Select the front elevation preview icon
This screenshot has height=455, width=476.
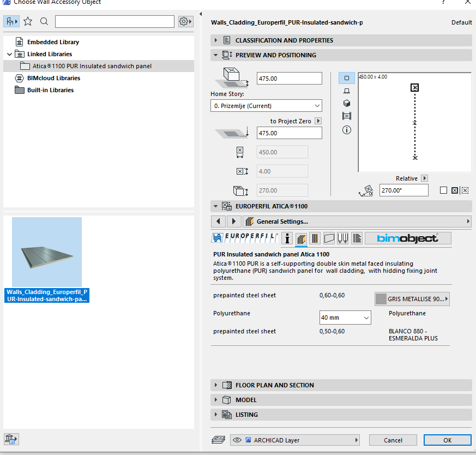(x=346, y=91)
